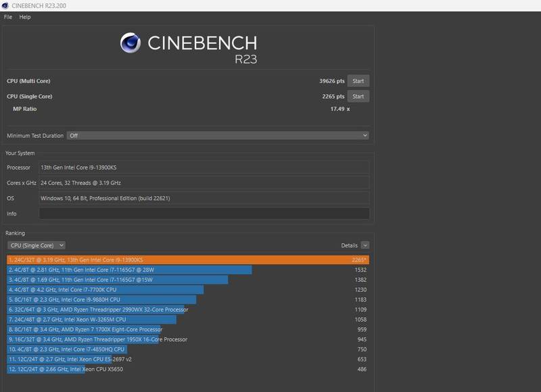Open the Minimum Test Duration dropdown
The height and width of the screenshot is (392, 541).
click(x=218, y=135)
